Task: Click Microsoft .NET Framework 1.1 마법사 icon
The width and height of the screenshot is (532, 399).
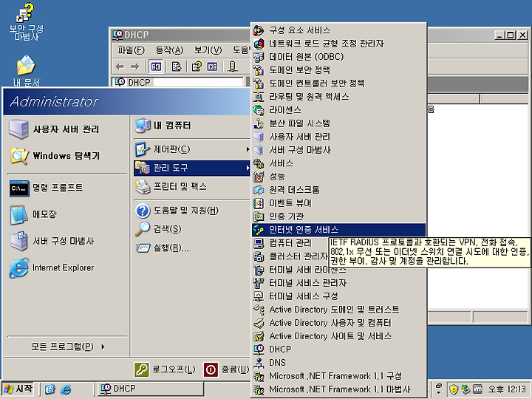Action: tap(259, 389)
